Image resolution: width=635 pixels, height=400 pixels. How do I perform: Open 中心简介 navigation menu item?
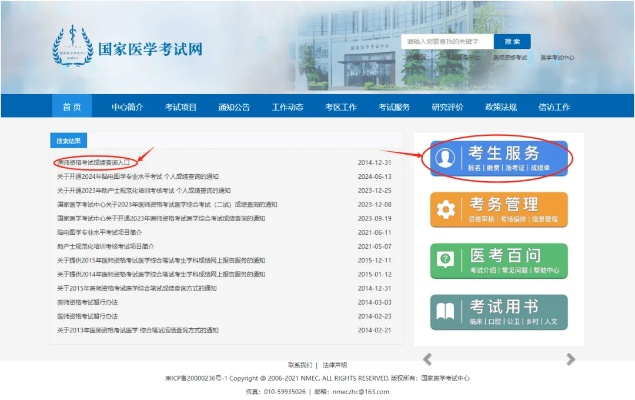[127, 106]
